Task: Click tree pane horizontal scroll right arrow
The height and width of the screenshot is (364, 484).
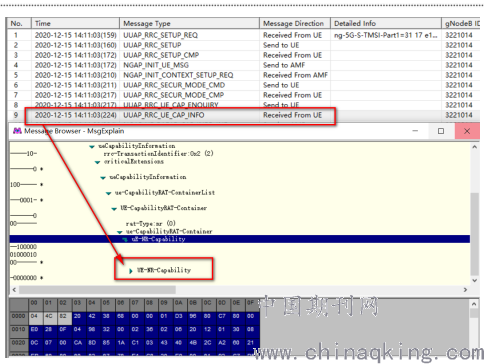Action: 465,290
